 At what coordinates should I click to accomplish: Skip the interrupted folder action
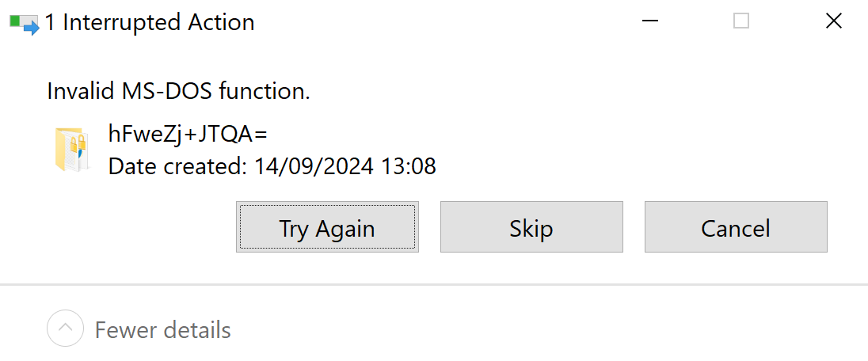(531, 227)
